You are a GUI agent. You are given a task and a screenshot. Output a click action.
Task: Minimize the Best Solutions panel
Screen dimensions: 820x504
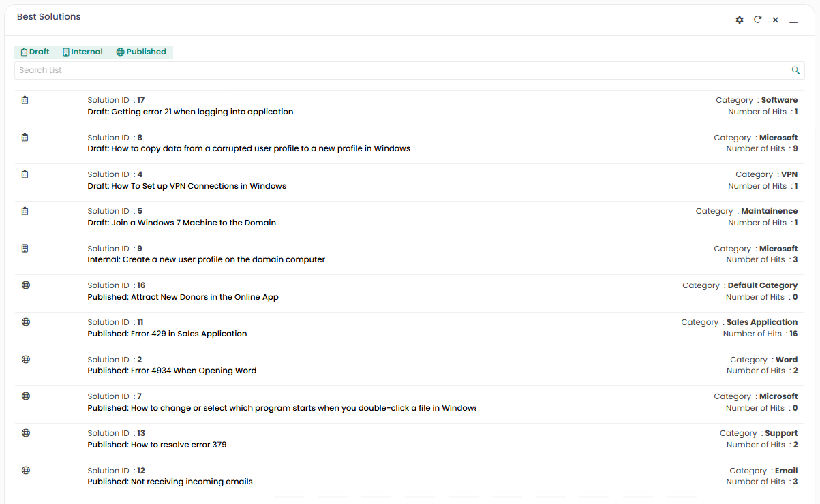793,21
